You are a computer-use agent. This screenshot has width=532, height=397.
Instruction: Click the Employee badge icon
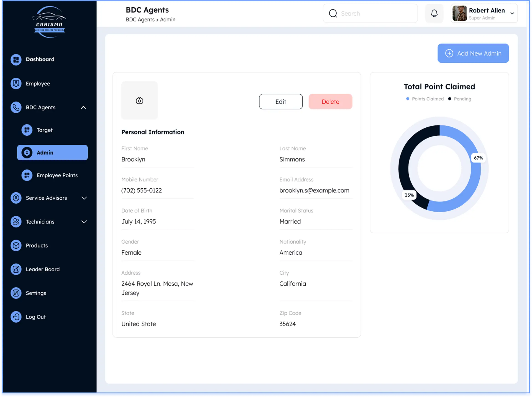click(x=16, y=83)
